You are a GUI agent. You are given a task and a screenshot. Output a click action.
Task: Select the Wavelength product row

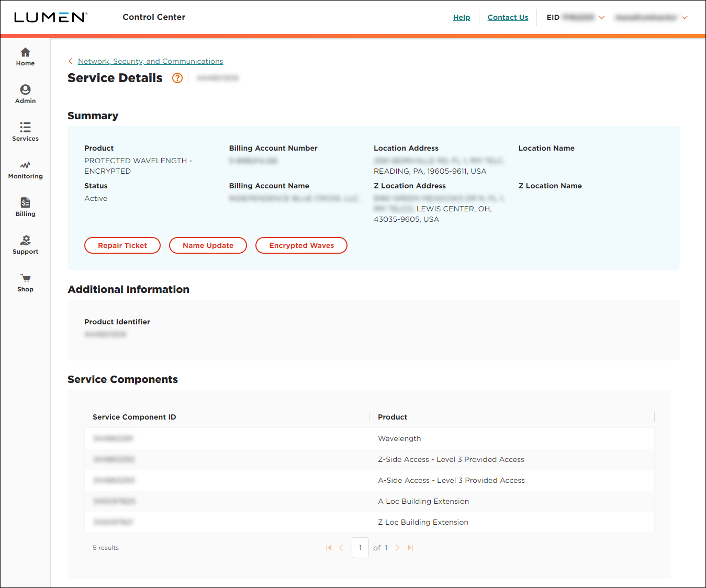[369, 438]
